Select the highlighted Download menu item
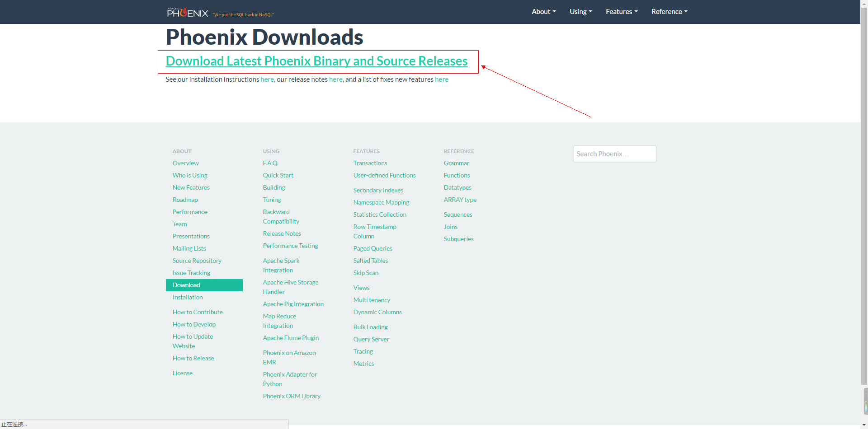Viewport: 868px width, 429px height. [x=204, y=285]
